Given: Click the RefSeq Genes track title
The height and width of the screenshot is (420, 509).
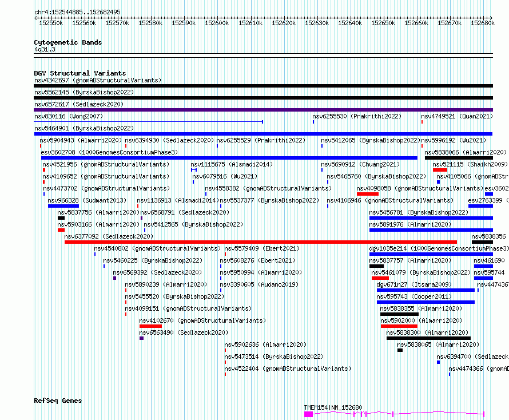Looking at the screenshot, I should coord(58,401).
